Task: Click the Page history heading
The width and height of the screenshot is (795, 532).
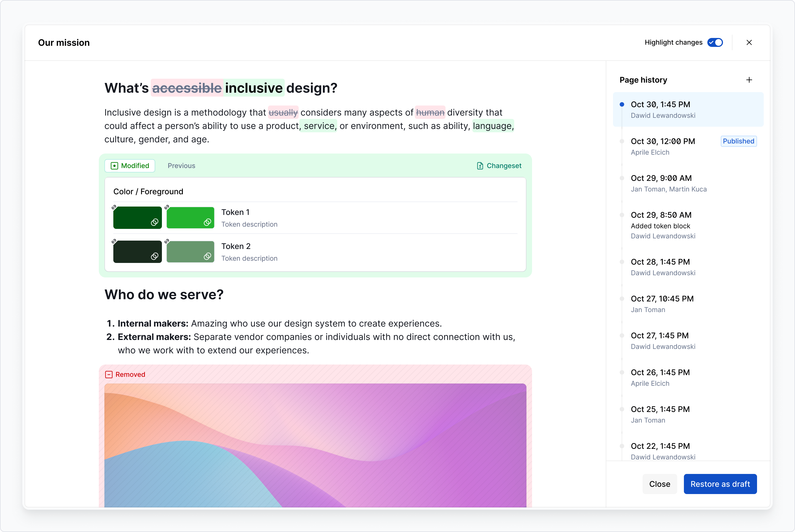Action: tap(643, 80)
